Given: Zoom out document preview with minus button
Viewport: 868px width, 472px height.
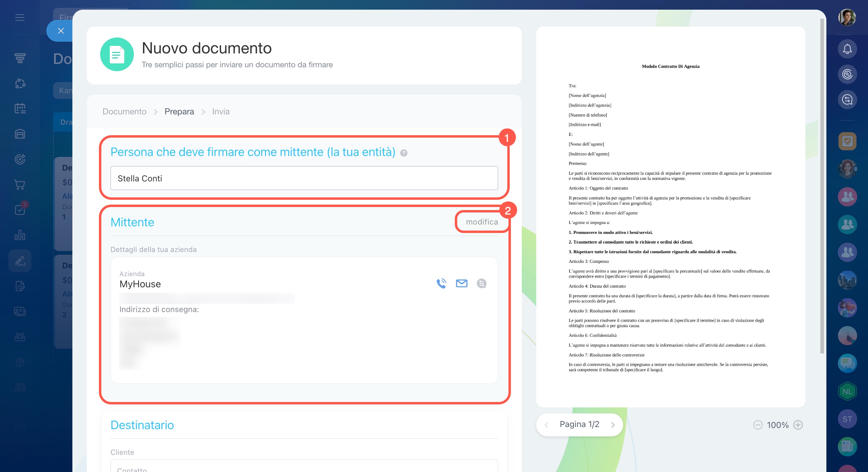Looking at the screenshot, I should click(x=758, y=425).
